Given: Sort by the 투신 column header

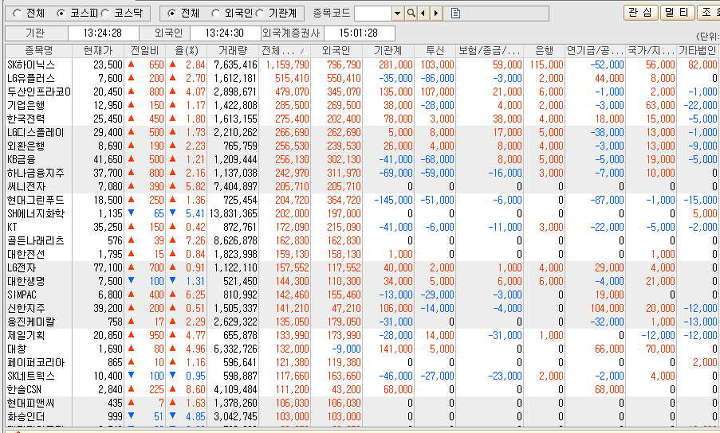Looking at the screenshot, I should coord(434,51).
